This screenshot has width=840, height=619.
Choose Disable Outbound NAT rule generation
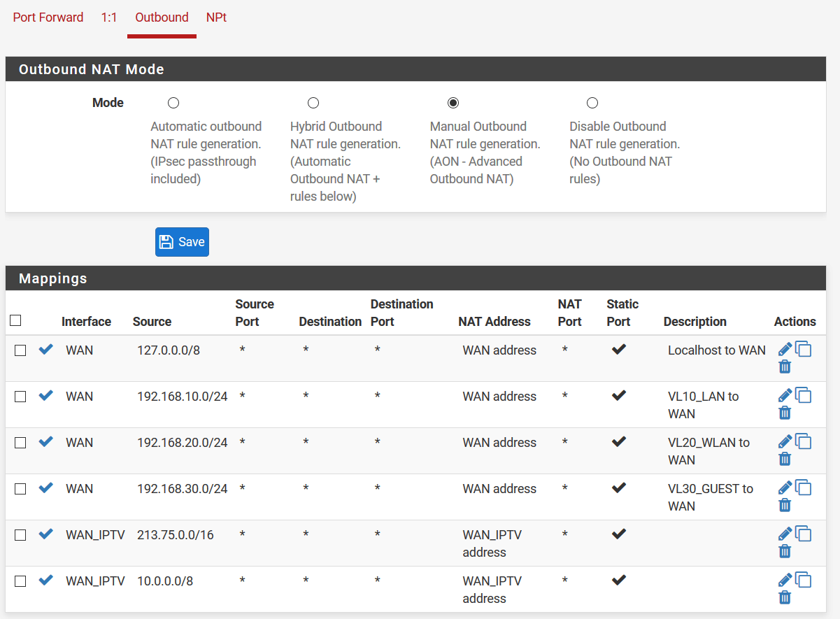pos(592,103)
